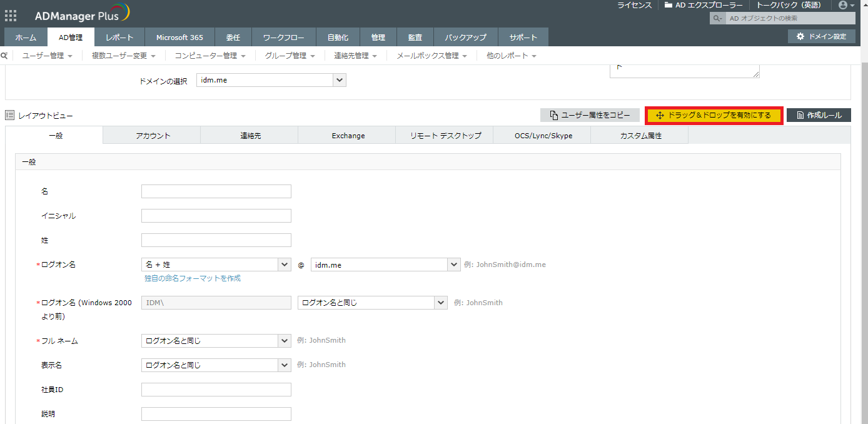Open the フルネーム format dropdown
Image resolution: width=868 pixels, height=424 pixels.
pyautogui.click(x=285, y=341)
